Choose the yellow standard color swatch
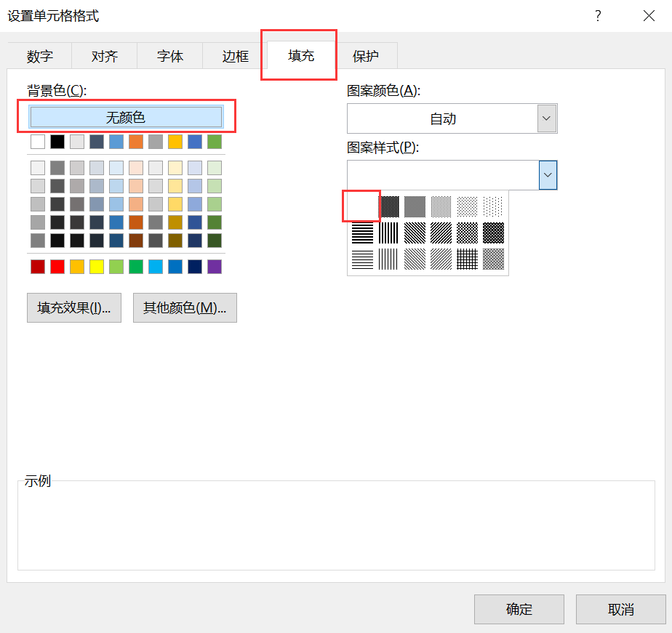This screenshot has height=633, width=672. 97,267
